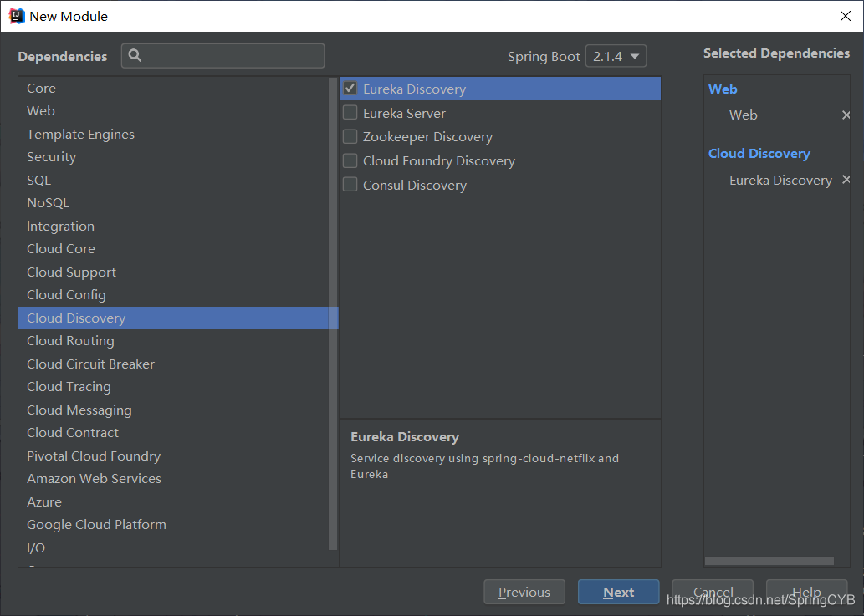Enable Zookeeper Discovery dependency
The height and width of the screenshot is (616, 864).
point(350,136)
